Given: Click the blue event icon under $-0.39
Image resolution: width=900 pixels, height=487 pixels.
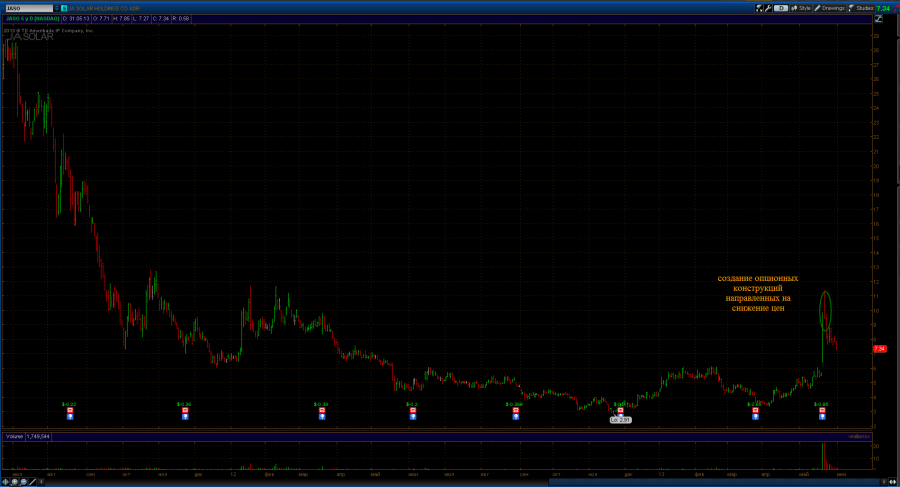Looking at the screenshot, I should click(x=322, y=417).
